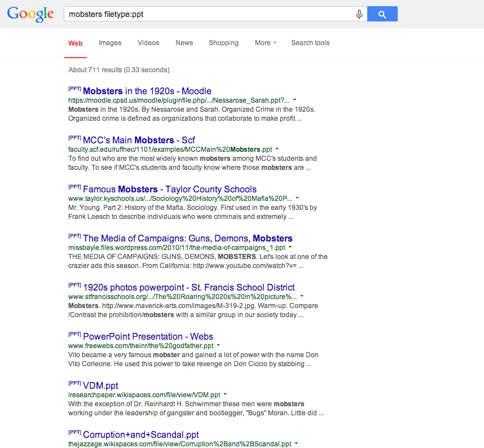Expand options arrow beside taylor.kyschools.us URL
Viewport: 484px width, 448px height.
[297, 198]
